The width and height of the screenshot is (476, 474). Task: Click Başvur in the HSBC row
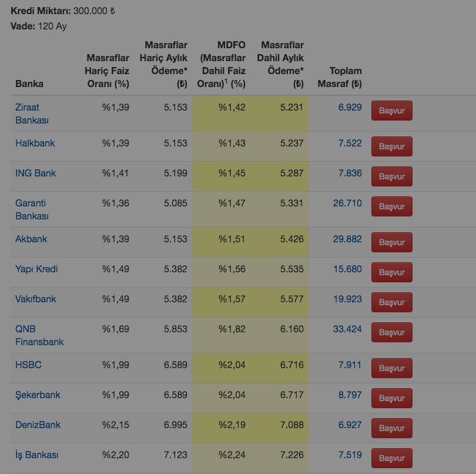point(391,368)
